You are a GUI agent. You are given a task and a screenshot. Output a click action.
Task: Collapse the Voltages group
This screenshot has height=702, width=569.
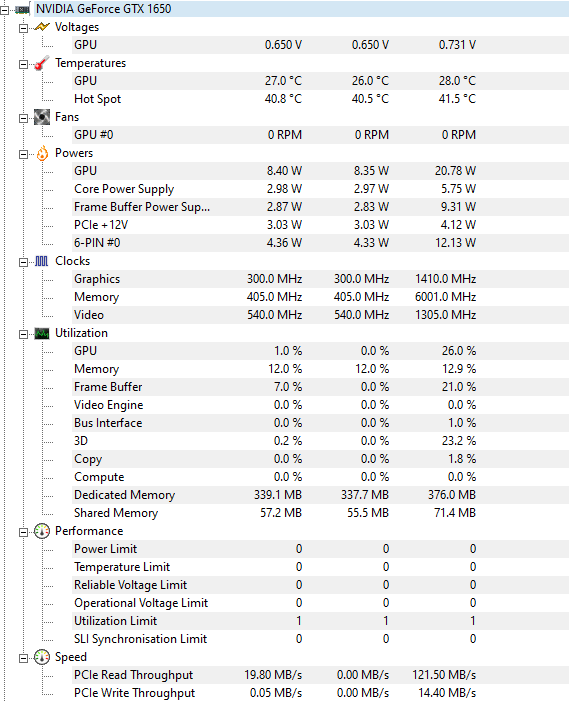[23, 28]
